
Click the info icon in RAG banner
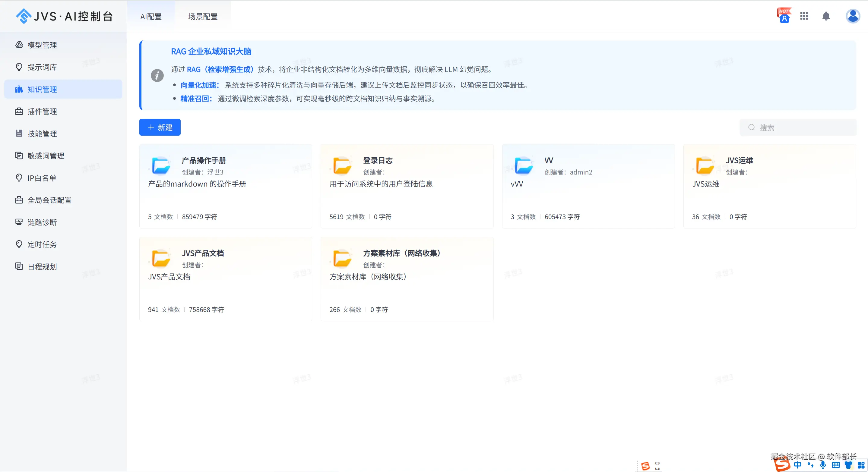click(157, 75)
